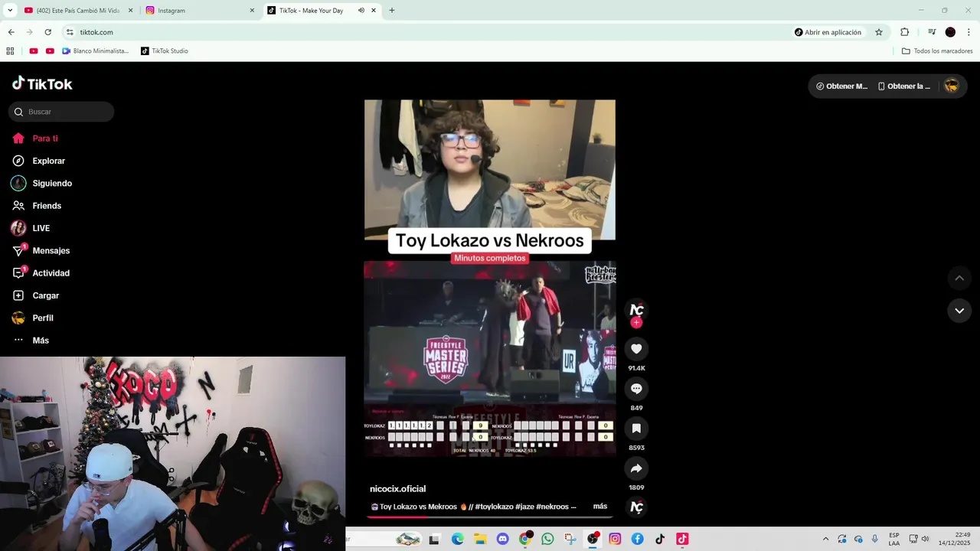980x551 pixels.
Task: Click Obtener Monedas button
Action: click(841, 86)
